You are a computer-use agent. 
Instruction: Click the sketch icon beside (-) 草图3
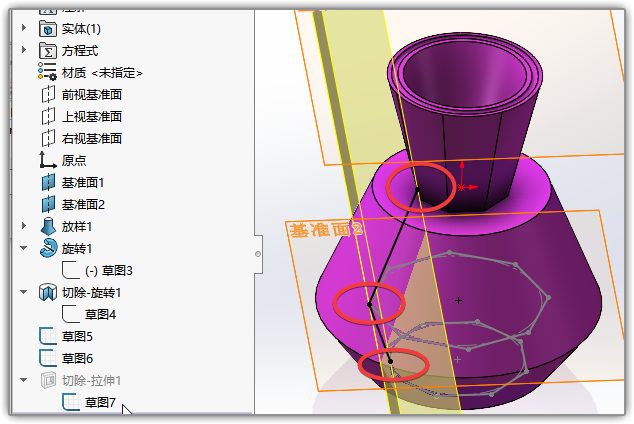(x=71, y=270)
